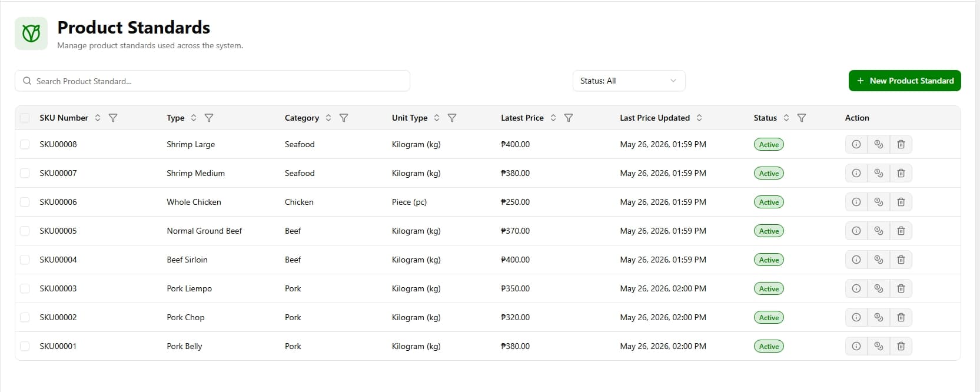Delete the SKU00005 Normal Ground Beef row
The height and width of the screenshot is (392, 980).
[901, 231]
